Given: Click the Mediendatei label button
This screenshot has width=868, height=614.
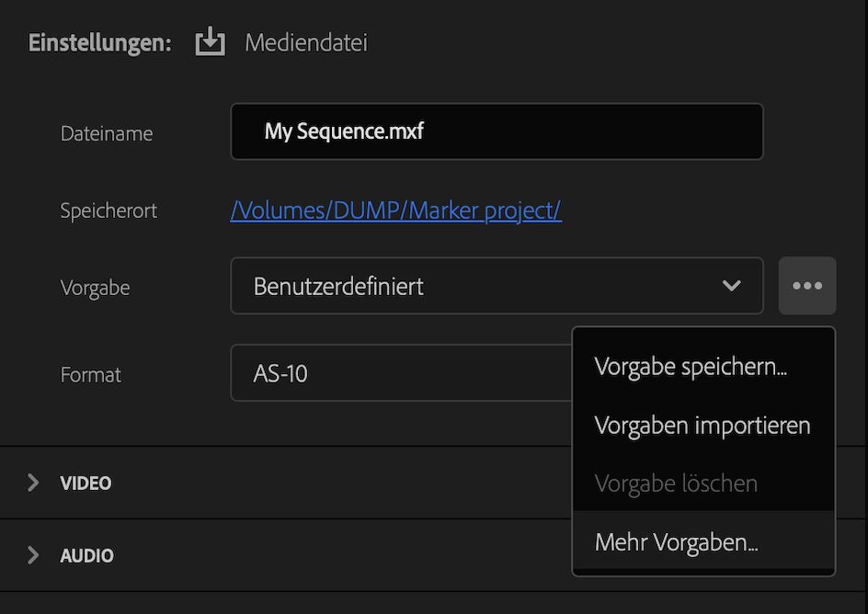Looking at the screenshot, I should point(304,41).
